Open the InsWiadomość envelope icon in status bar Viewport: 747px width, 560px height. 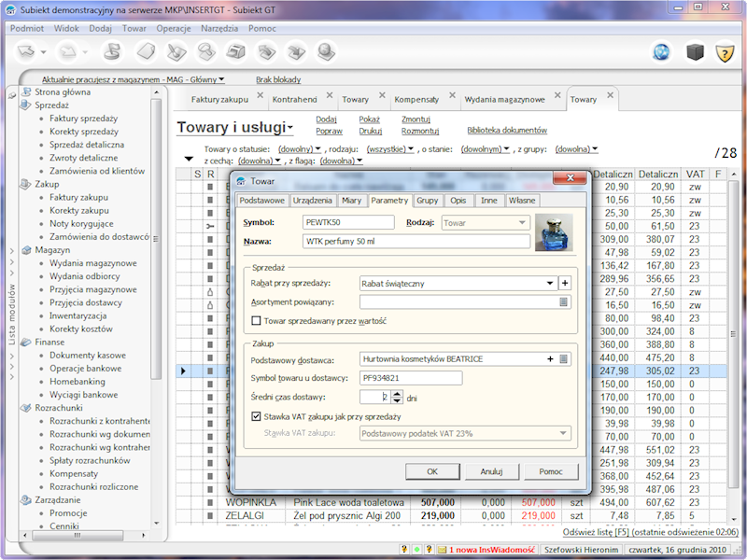point(442,549)
